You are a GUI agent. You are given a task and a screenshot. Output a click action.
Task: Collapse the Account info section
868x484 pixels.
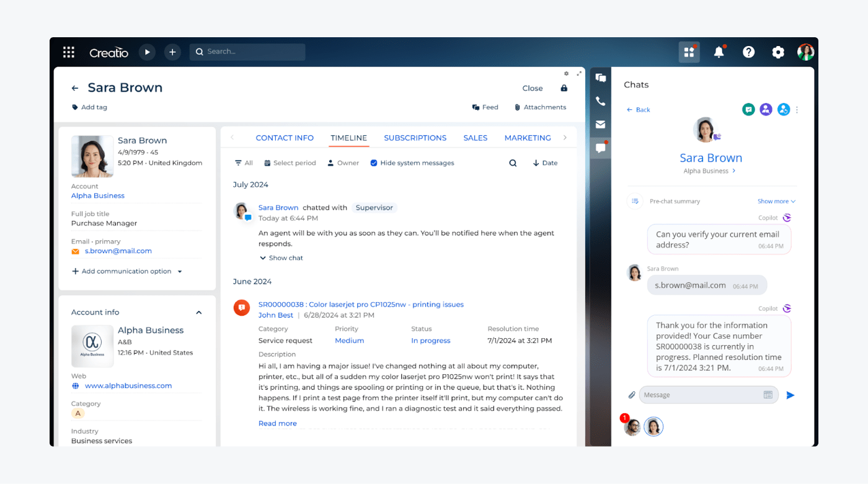pyautogui.click(x=199, y=313)
